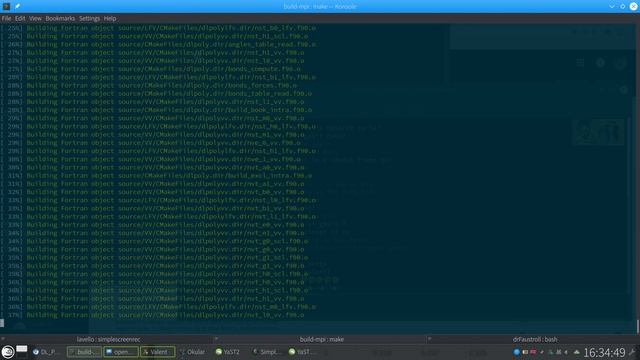The height and width of the screenshot is (360, 640).
Task: Click the blue circular system tray icon
Action: pos(516,352)
